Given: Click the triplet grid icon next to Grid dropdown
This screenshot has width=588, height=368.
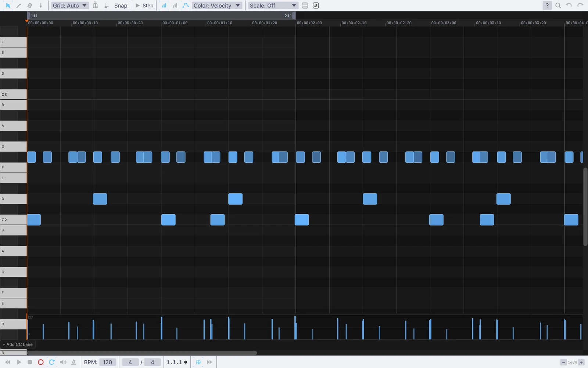Looking at the screenshot, I should [x=96, y=6].
